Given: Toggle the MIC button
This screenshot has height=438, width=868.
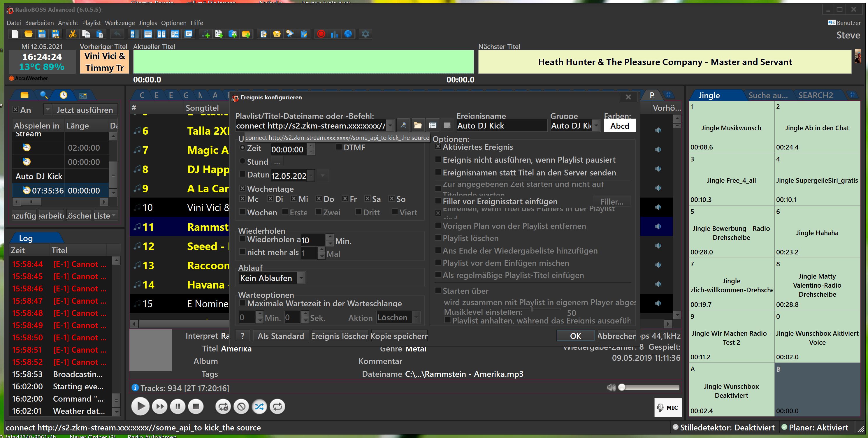Looking at the screenshot, I should click(667, 408).
